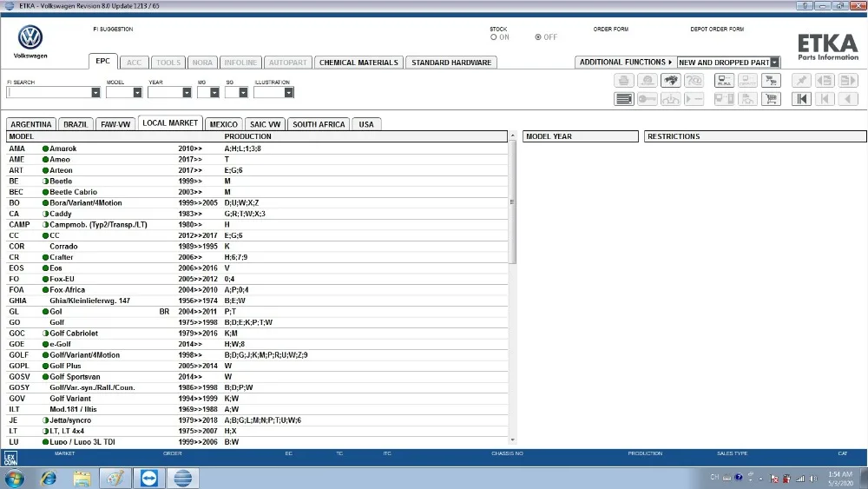
Task: Open the YEAR dropdown
Action: 187,92
